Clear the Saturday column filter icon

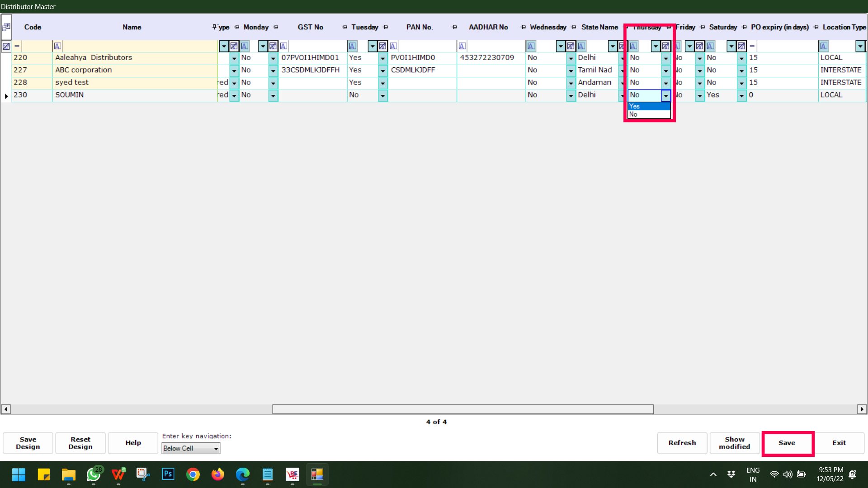pyautogui.click(x=741, y=46)
